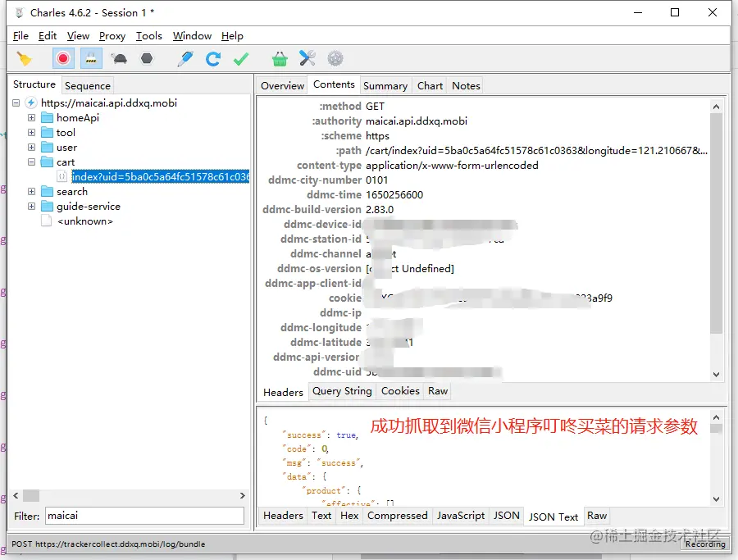Image resolution: width=738 pixels, height=560 pixels.
Task: Show response JavaScript tab
Action: pos(460,516)
